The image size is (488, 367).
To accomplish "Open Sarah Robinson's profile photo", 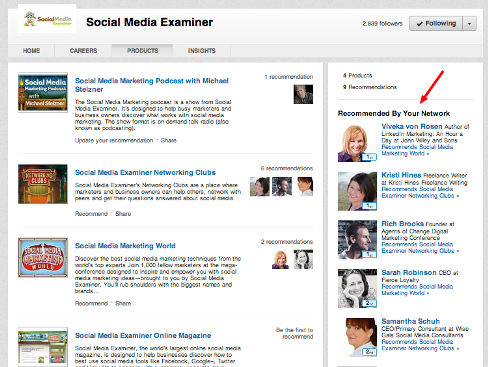I will [357, 288].
